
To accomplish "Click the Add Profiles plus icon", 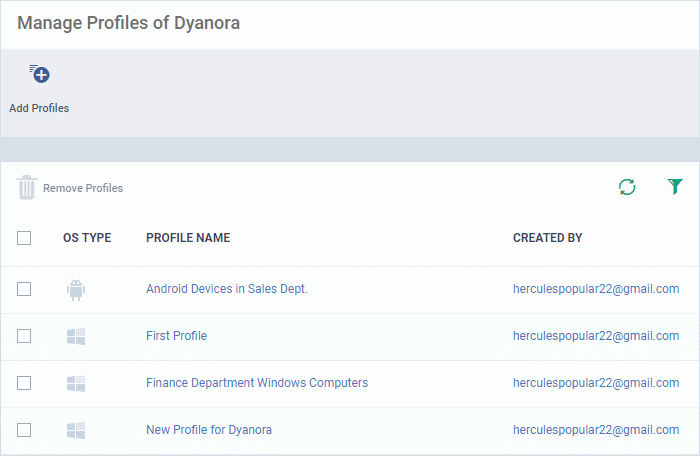I will tap(39, 74).
